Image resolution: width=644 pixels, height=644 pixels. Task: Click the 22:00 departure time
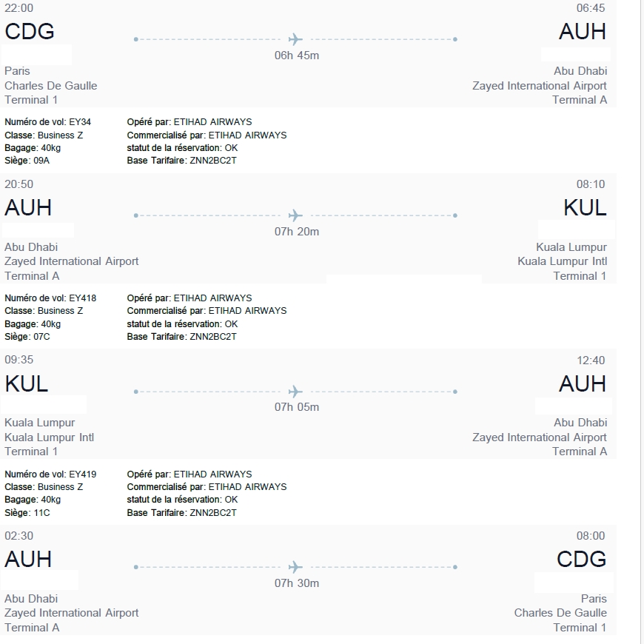(19, 8)
